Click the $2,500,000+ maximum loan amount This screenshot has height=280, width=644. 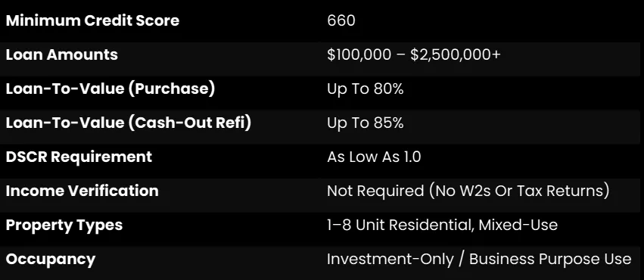pos(456,54)
